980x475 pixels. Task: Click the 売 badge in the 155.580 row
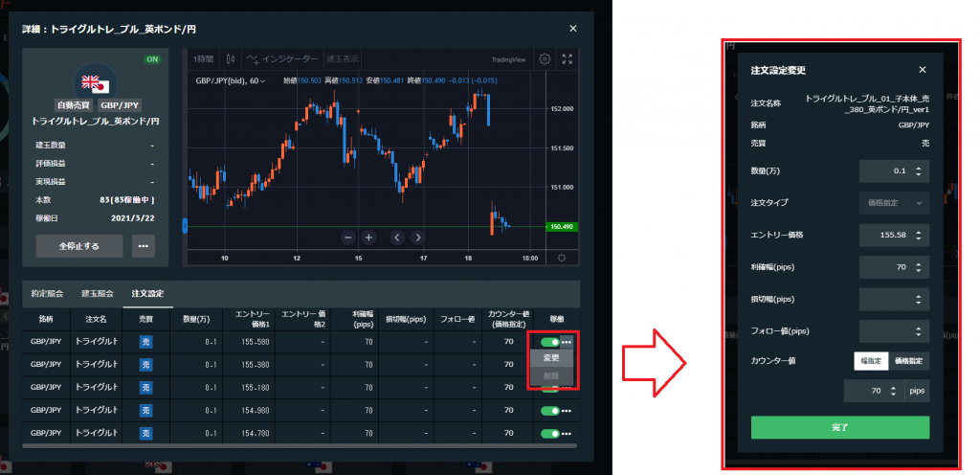tap(146, 342)
